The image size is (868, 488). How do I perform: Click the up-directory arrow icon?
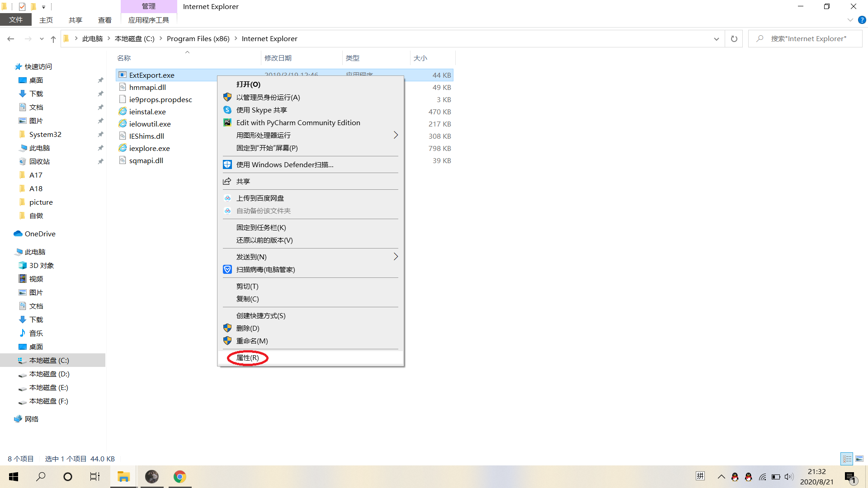53,39
